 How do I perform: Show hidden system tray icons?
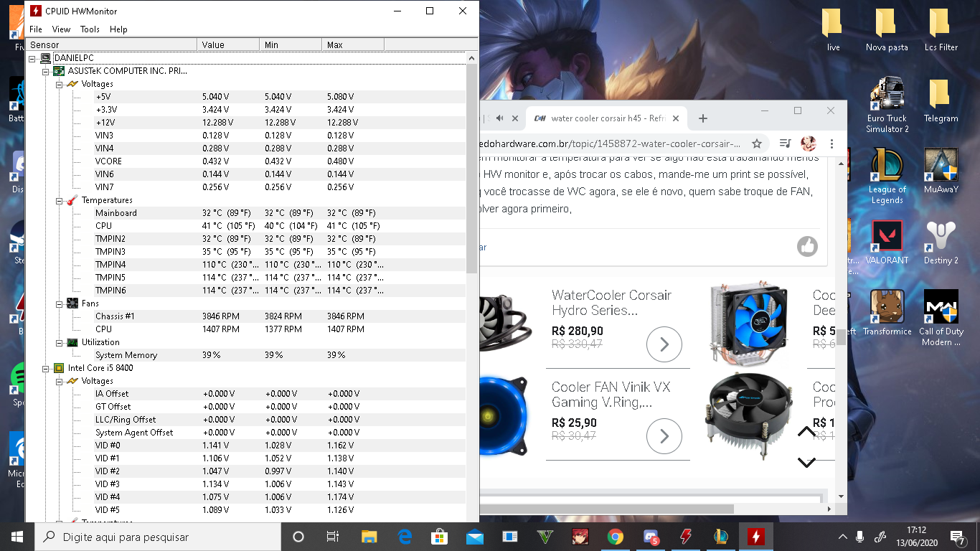pos(842,537)
